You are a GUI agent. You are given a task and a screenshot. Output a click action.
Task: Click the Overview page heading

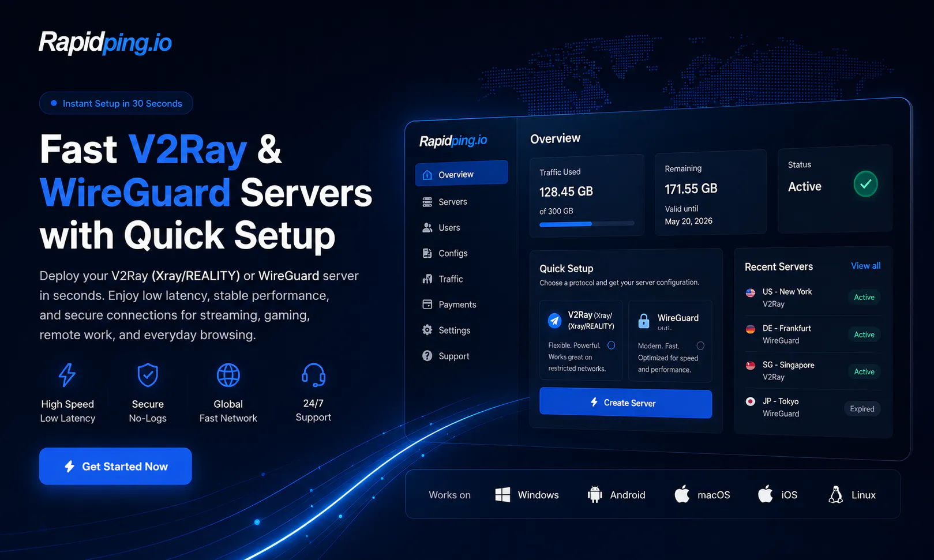click(x=555, y=138)
